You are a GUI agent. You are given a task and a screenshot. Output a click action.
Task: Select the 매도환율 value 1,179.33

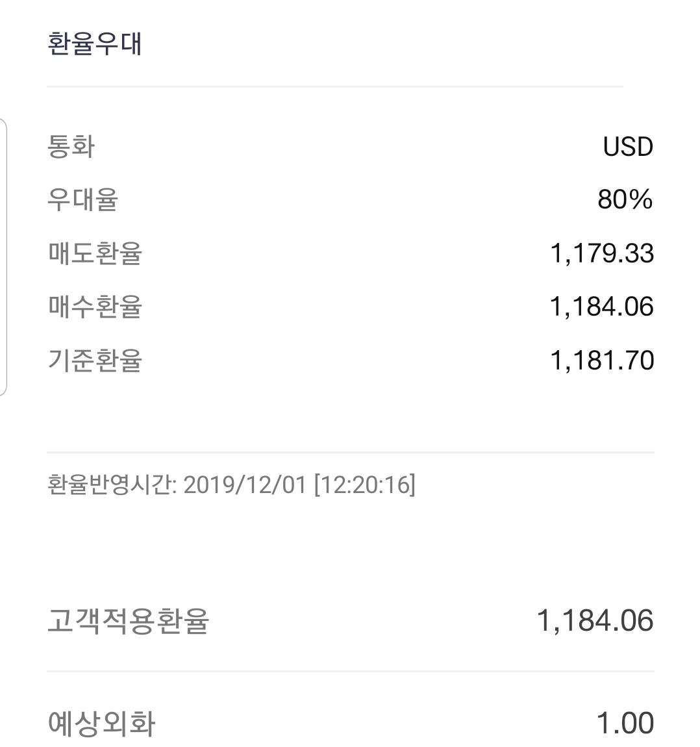602,253
